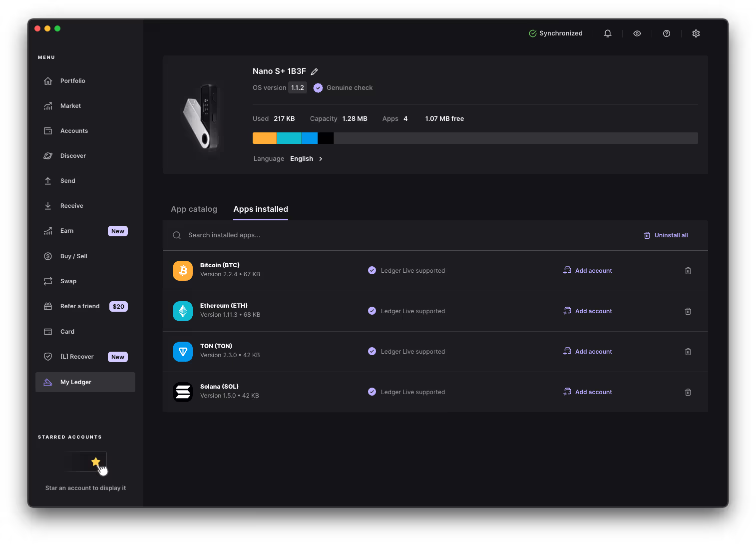This screenshot has height=544, width=756.
Task: Click the Nano S+ device image
Action: pyautogui.click(x=202, y=116)
